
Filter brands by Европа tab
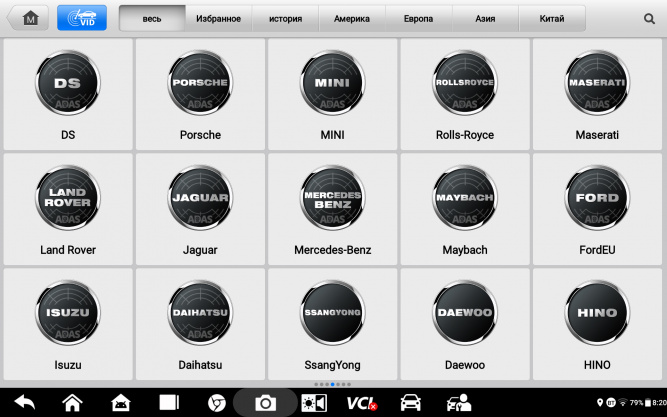pos(419,19)
